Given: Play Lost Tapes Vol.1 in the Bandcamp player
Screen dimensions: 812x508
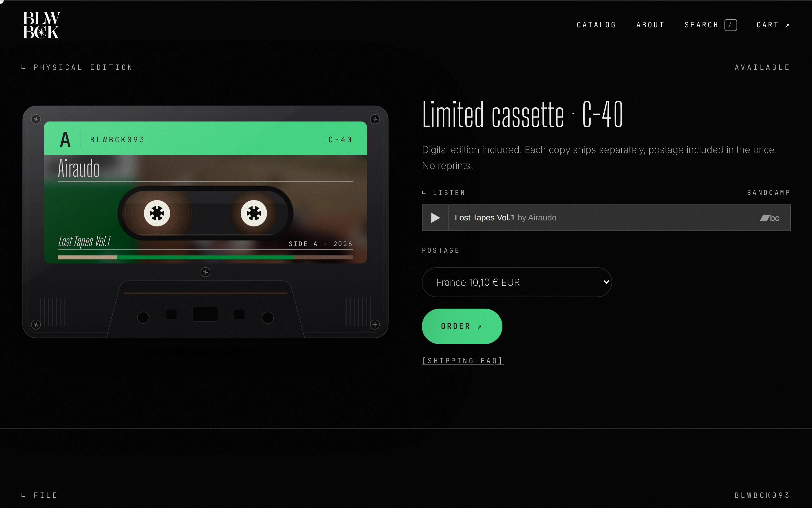Looking at the screenshot, I should (435, 218).
